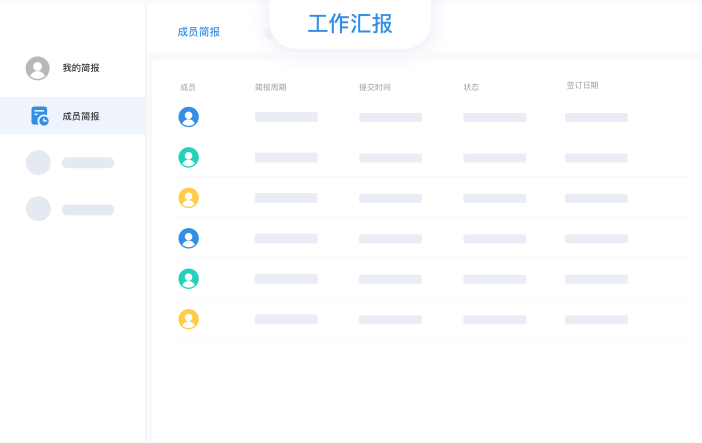702x443 pixels.
Task: Sort by the 简报周期 column header
Action: (270, 87)
